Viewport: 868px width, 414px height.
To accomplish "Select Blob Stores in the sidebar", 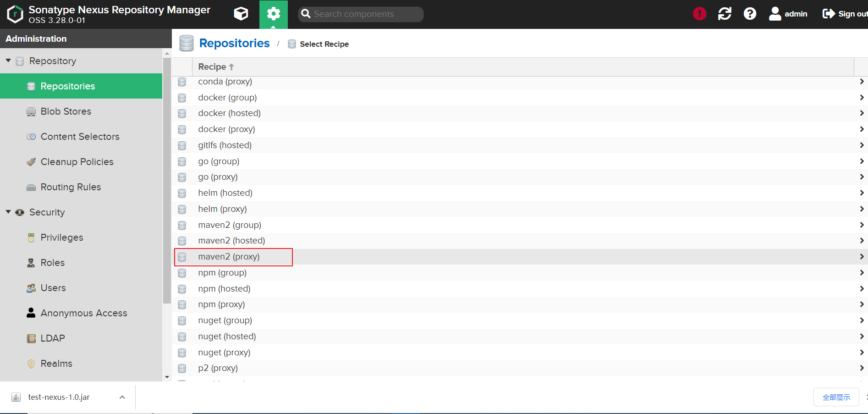I will pos(66,111).
